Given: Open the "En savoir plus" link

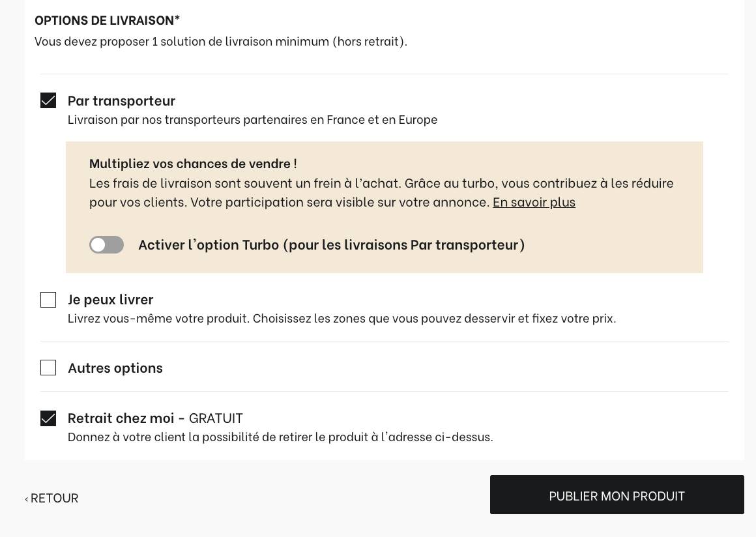Looking at the screenshot, I should (534, 202).
